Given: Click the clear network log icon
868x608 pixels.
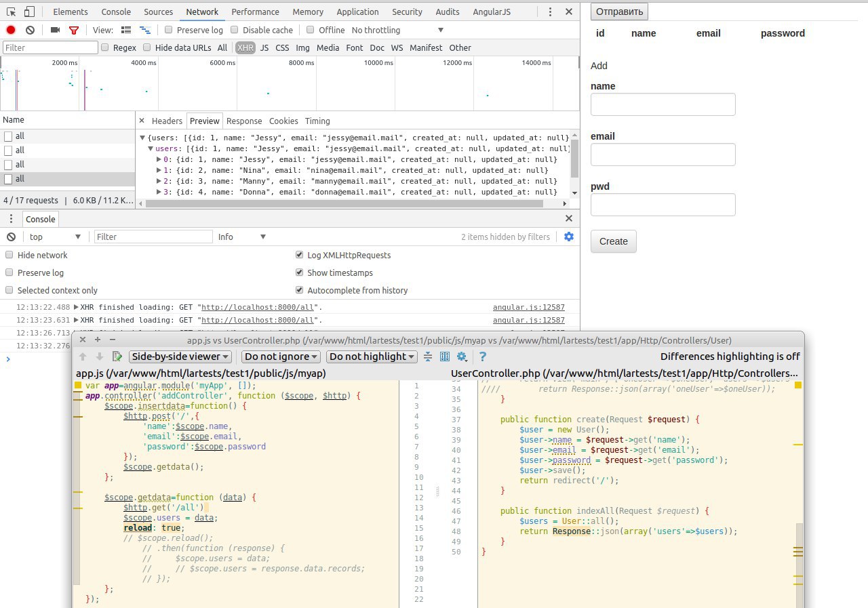Looking at the screenshot, I should (30, 30).
